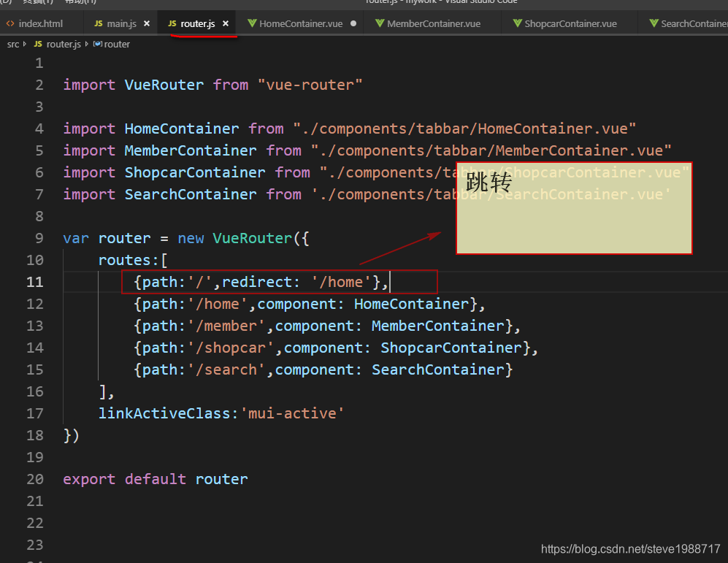Click MemberContainer identifier on line 5
The width and height of the screenshot is (728, 563).
pyautogui.click(x=191, y=150)
